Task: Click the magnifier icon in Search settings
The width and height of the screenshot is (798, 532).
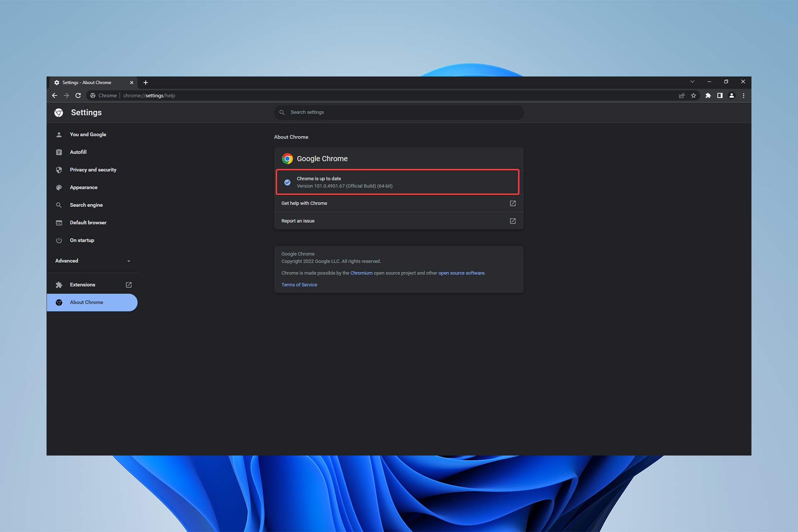Action: tap(282, 113)
